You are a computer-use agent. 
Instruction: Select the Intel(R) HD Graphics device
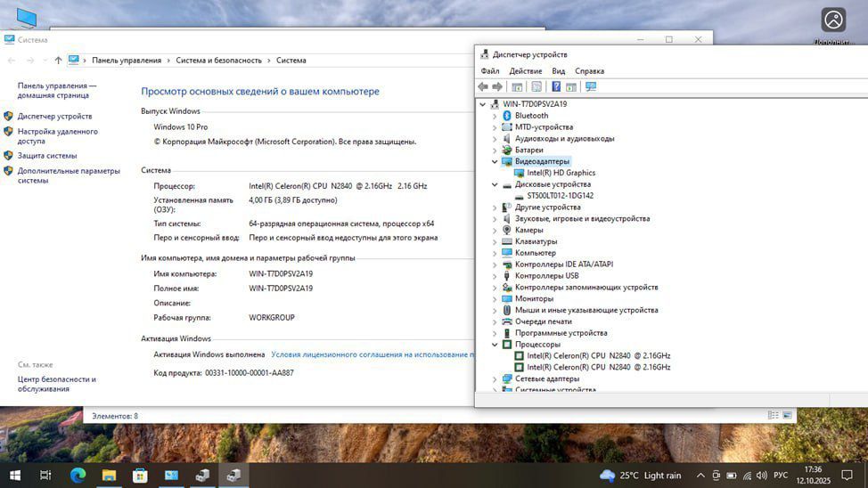pyautogui.click(x=561, y=173)
